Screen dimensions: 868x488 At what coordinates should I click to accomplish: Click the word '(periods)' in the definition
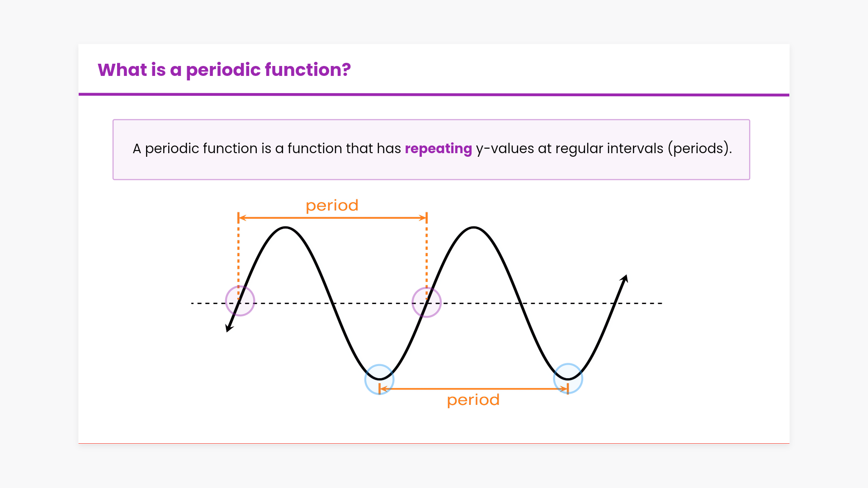[x=699, y=149]
